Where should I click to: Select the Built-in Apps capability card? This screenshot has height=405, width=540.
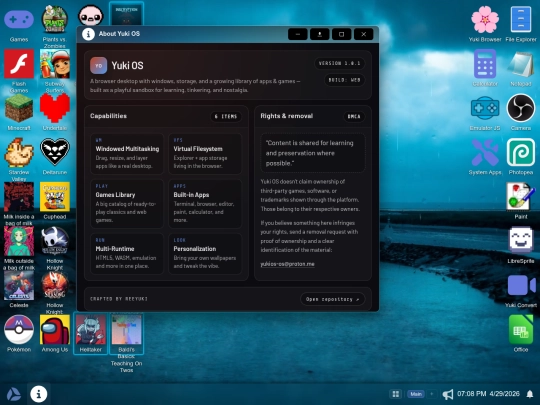205,204
